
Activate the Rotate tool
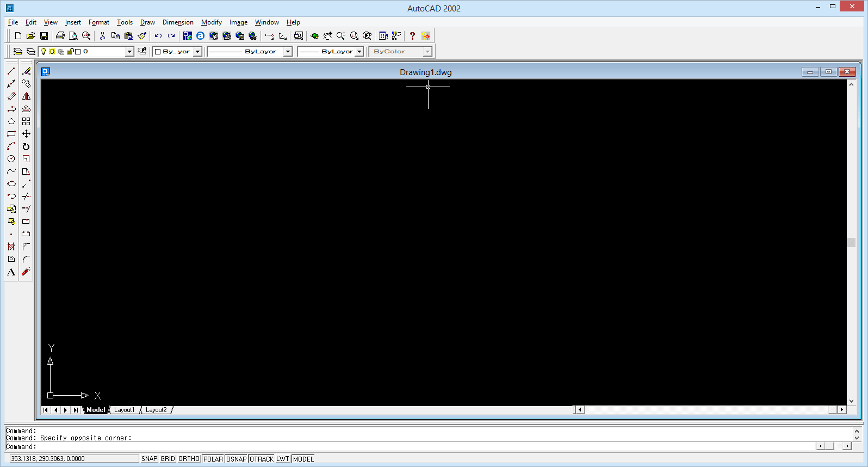[x=26, y=146]
